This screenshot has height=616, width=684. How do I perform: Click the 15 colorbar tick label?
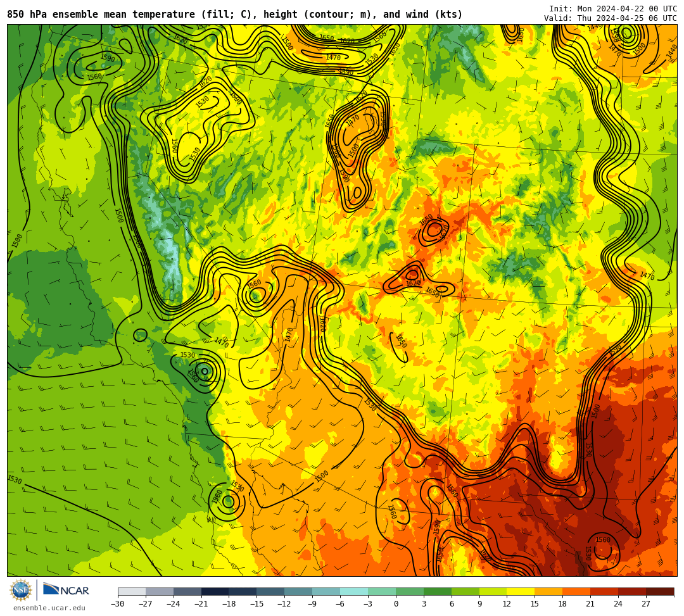535,604
